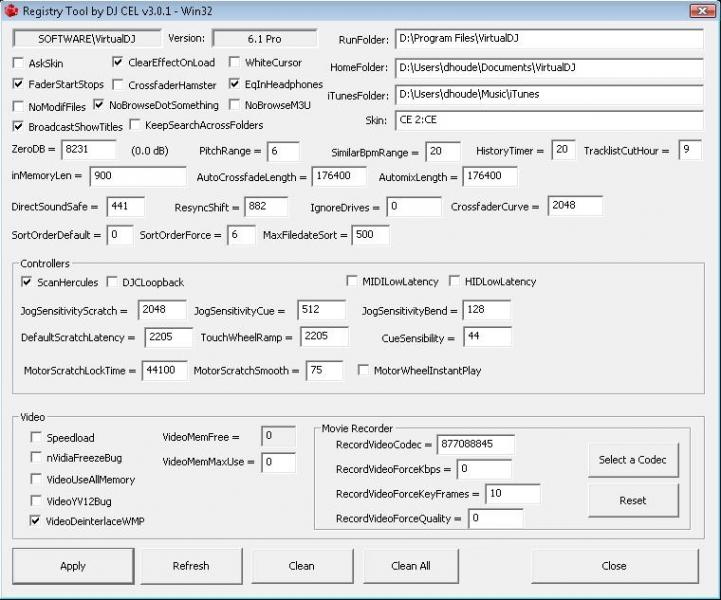Close the Registry Tool window via X
The height and width of the screenshot is (600, 721).
coord(703,11)
